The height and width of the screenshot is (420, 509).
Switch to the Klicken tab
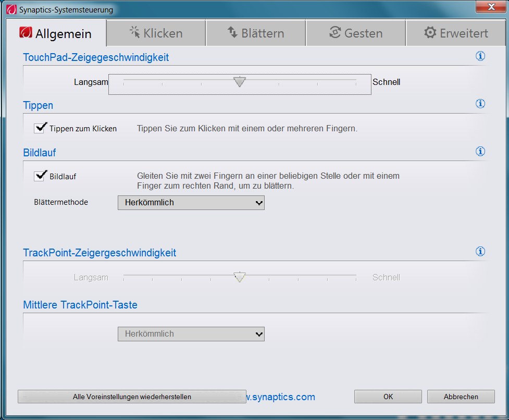(156, 33)
